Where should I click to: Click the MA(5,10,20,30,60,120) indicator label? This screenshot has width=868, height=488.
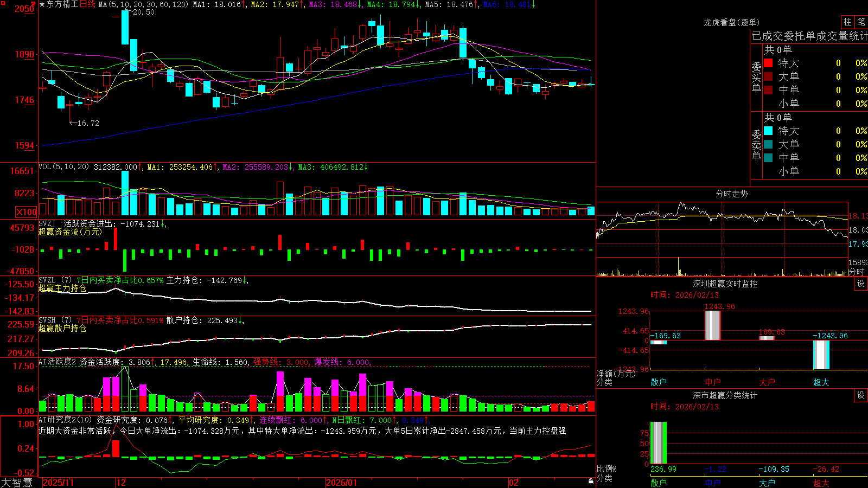coord(143,4)
